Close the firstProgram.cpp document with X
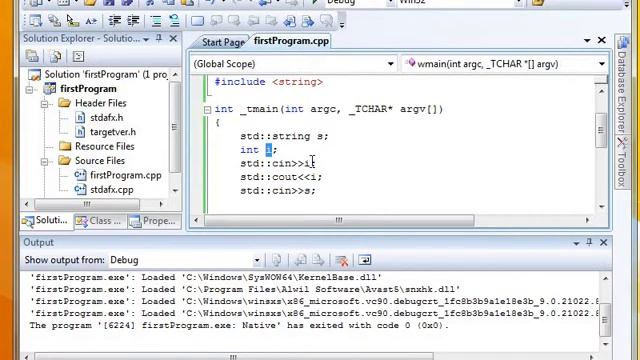640x360 pixels. point(602,40)
